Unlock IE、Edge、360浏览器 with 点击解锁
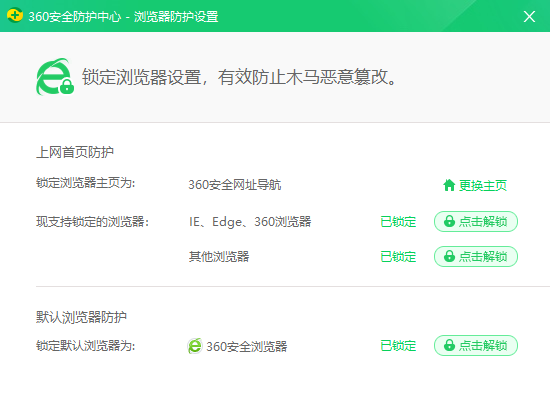The width and height of the screenshot is (550, 395). pos(476,221)
